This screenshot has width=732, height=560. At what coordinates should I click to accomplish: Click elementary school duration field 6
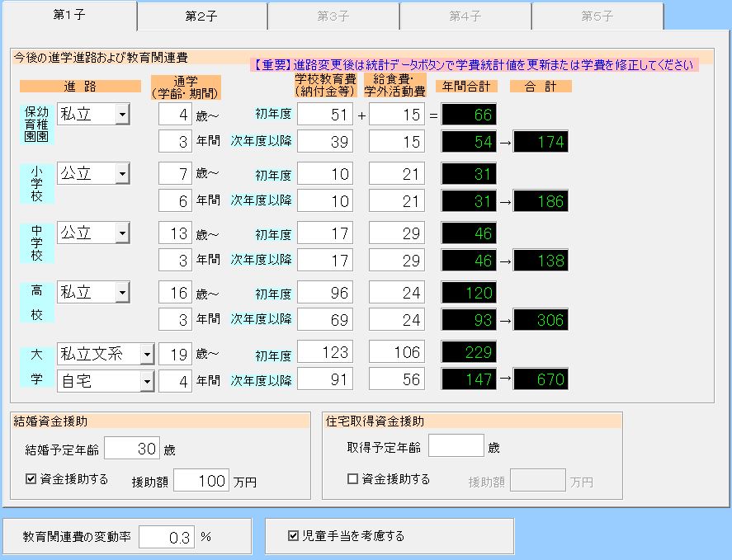(x=175, y=200)
